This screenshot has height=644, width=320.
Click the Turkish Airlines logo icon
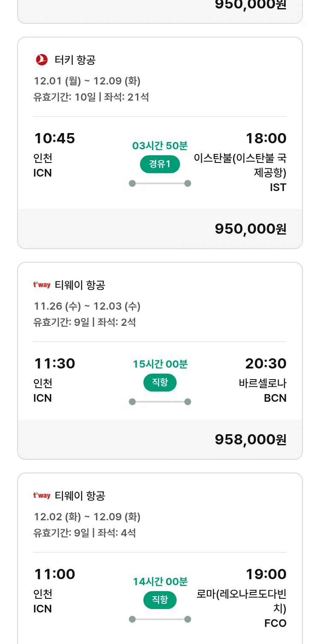point(42,60)
